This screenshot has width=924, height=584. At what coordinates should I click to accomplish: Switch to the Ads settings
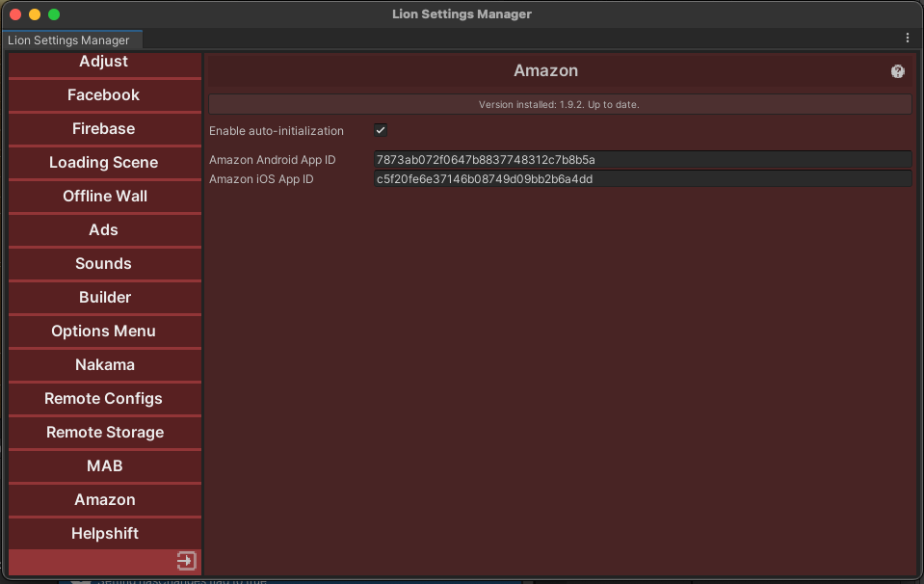[105, 229]
